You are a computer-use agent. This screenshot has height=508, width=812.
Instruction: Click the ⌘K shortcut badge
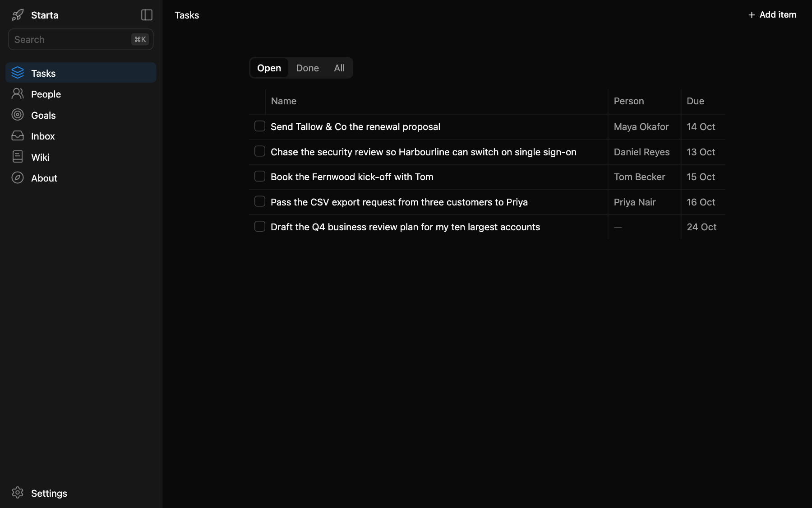pos(140,39)
